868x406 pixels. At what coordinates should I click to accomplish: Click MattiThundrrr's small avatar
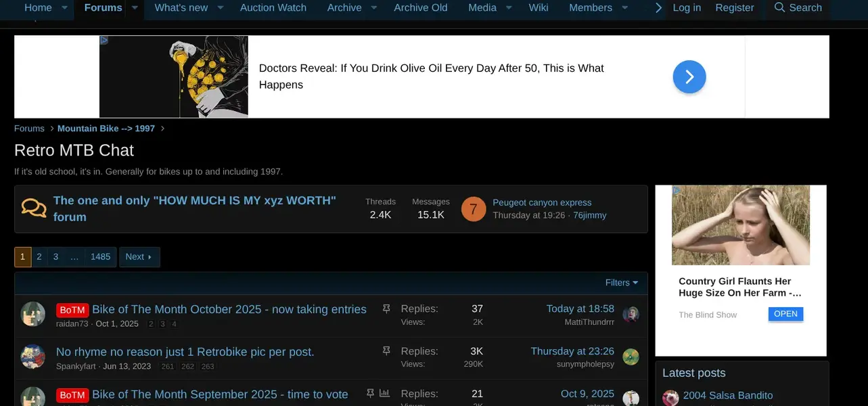click(x=631, y=315)
